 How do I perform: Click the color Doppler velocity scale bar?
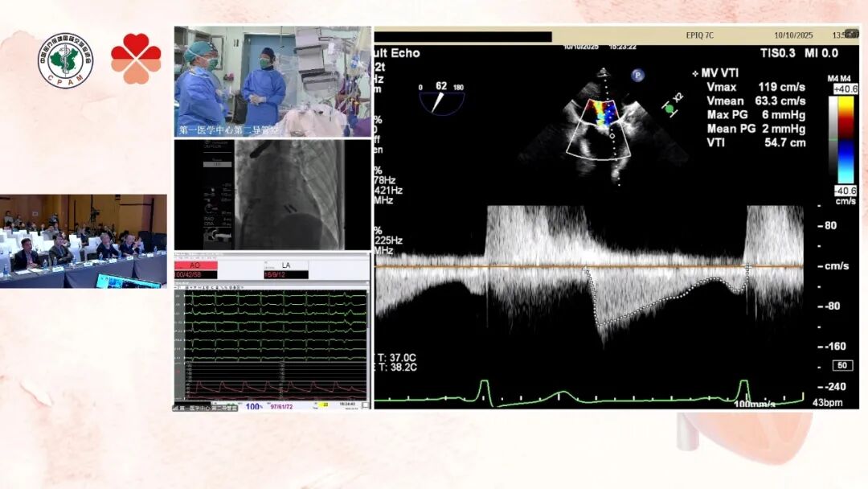click(845, 139)
